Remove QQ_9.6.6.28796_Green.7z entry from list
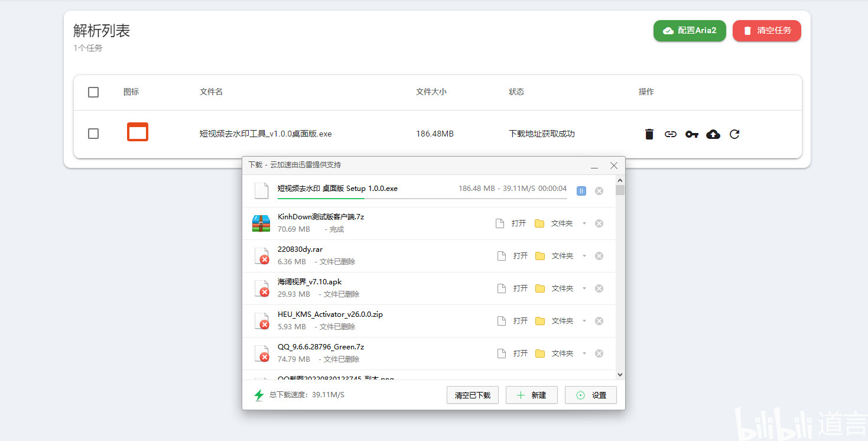Viewport: 868px width, 441px height. (x=599, y=354)
